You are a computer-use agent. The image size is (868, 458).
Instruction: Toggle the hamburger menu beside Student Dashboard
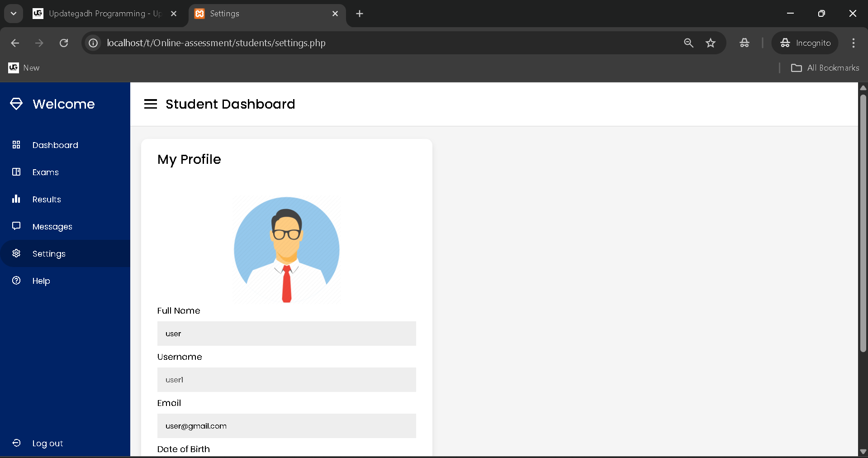(151, 104)
